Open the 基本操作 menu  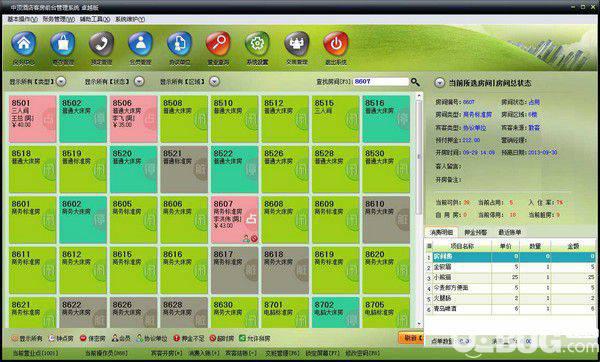pyautogui.click(x=22, y=19)
